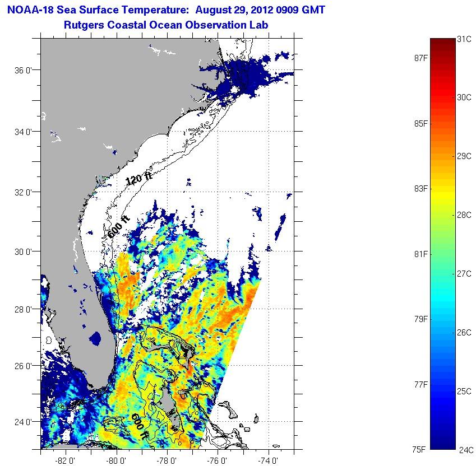Click the 600 ft label near the Bahamas
Image resolution: width=476 pixels, height=466 pixels.
click(x=140, y=426)
